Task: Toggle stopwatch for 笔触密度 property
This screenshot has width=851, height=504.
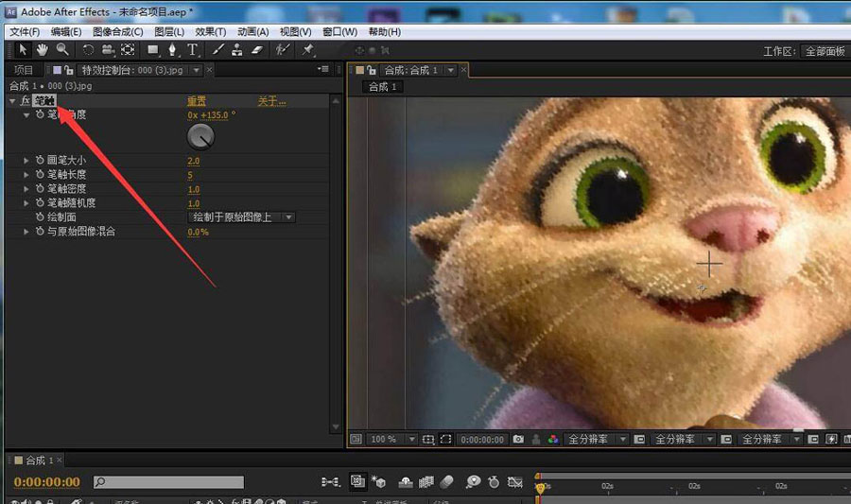Action: [40, 189]
